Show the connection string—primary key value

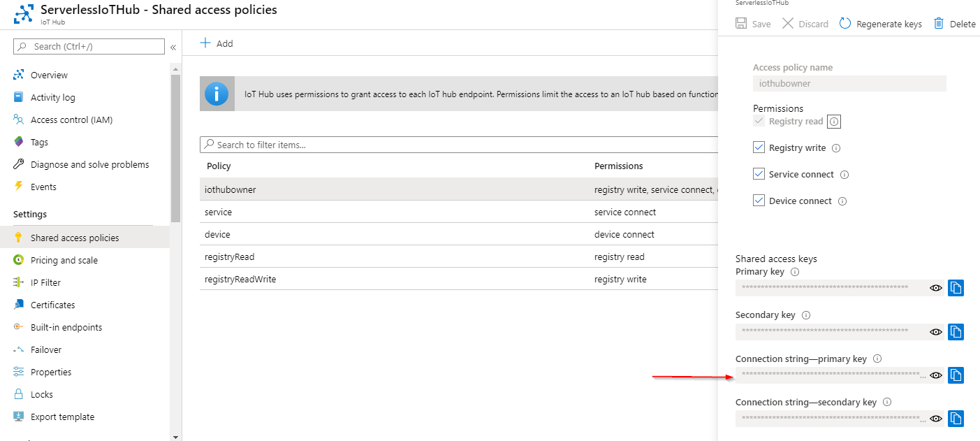[x=936, y=375]
